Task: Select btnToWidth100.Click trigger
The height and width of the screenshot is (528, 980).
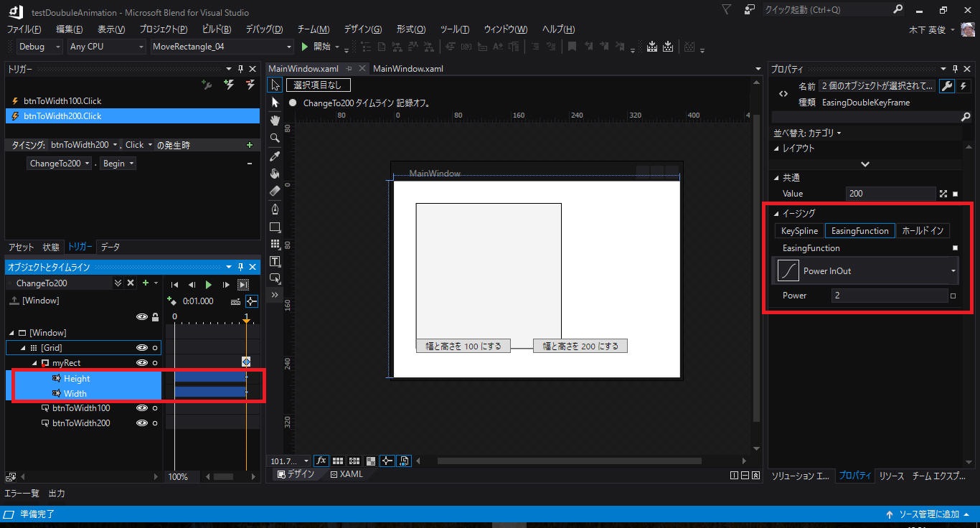Action: click(x=132, y=101)
